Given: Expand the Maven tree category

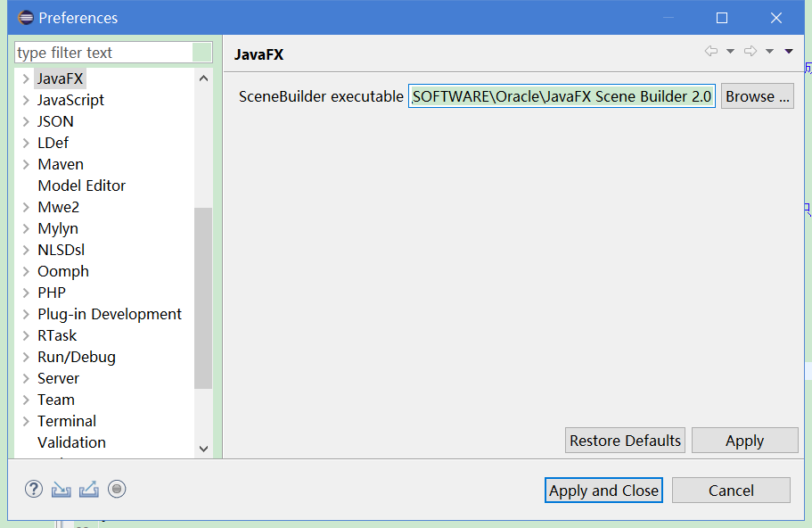Looking at the screenshot, I should pyautogui.click(x=26, y=164).
